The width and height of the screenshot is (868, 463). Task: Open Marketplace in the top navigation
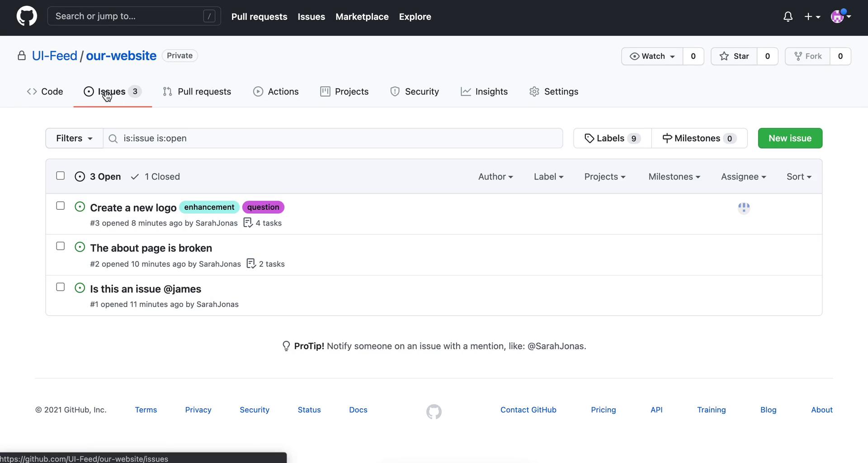(362, 17)
